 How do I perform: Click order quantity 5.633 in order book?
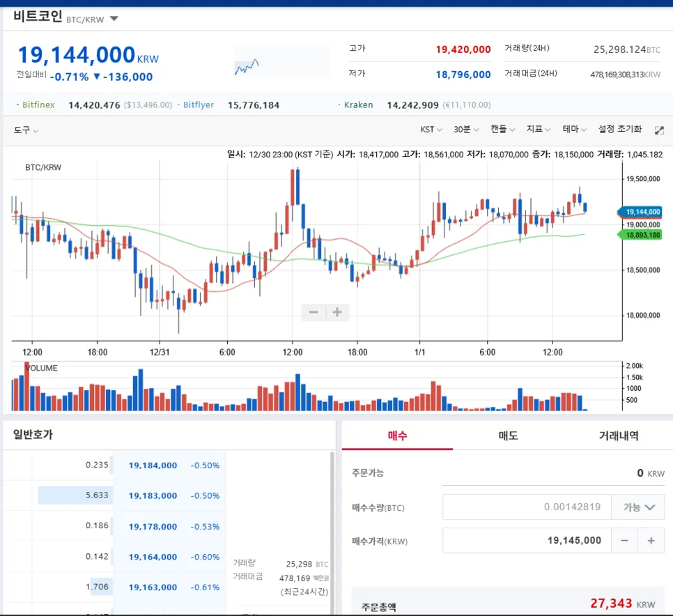tap(97, 495)
